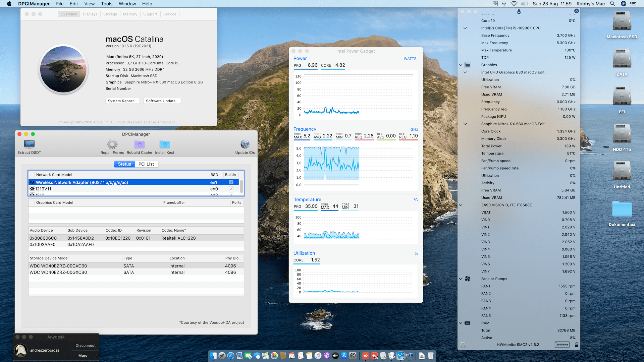644x362 pixels.
Task: Open Spotlight search from the menu bar
Action: click(612, 4)
